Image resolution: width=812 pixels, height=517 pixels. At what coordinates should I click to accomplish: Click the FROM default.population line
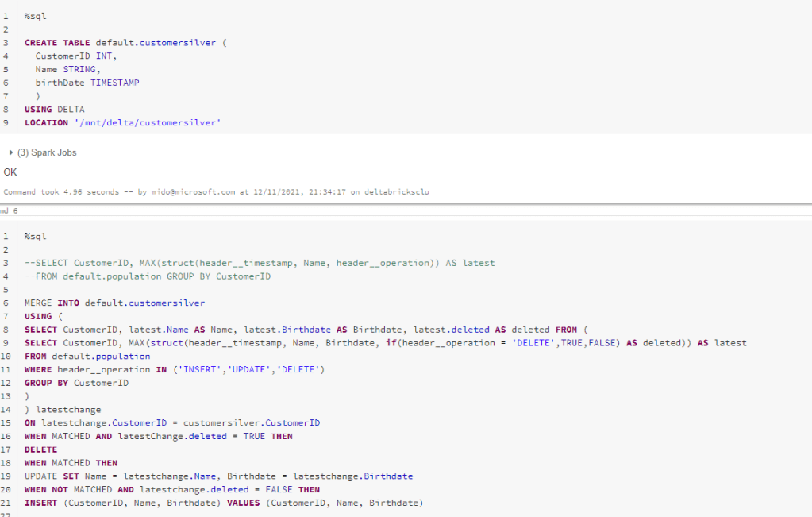point(87,357)
